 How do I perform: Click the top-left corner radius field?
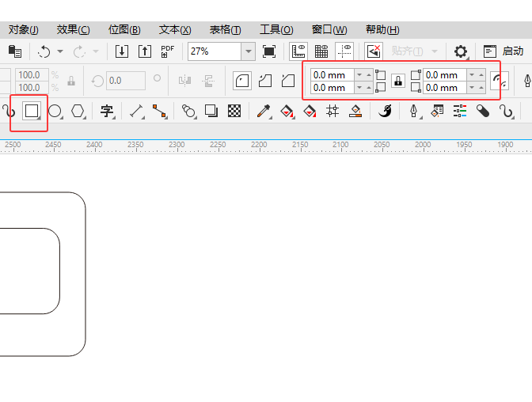pos(332,74)
